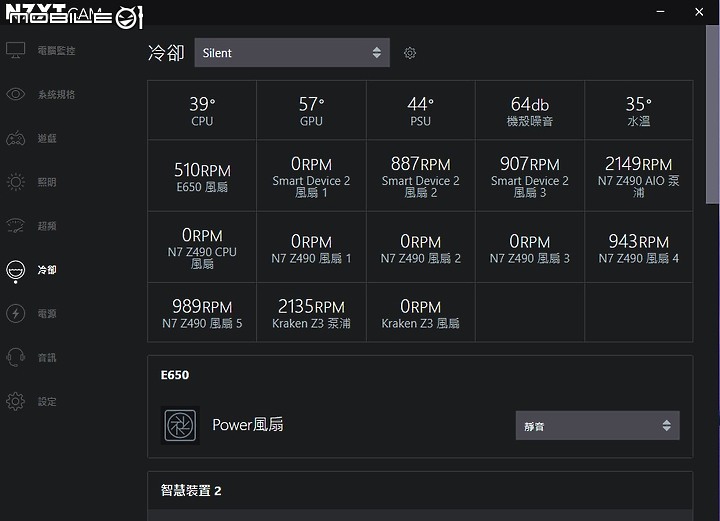
Task: Click the 冷卻 page title
Action: tap(166, 53)
